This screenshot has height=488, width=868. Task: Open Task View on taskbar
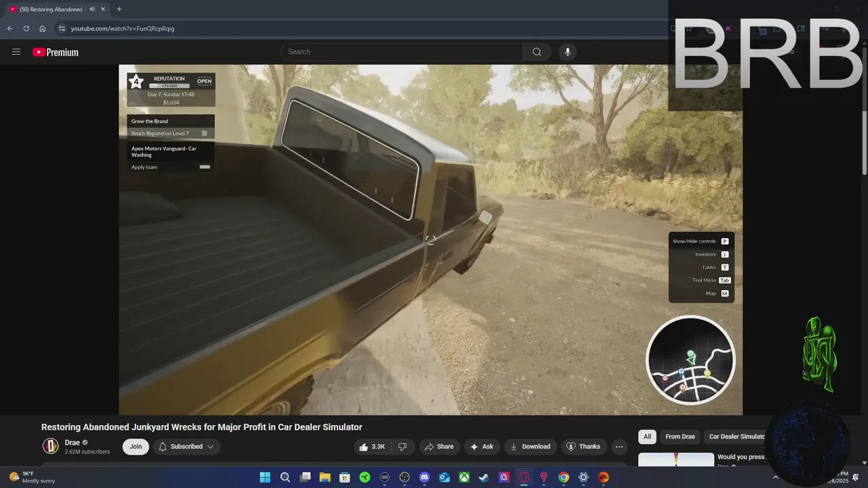(x=305, y=477)
